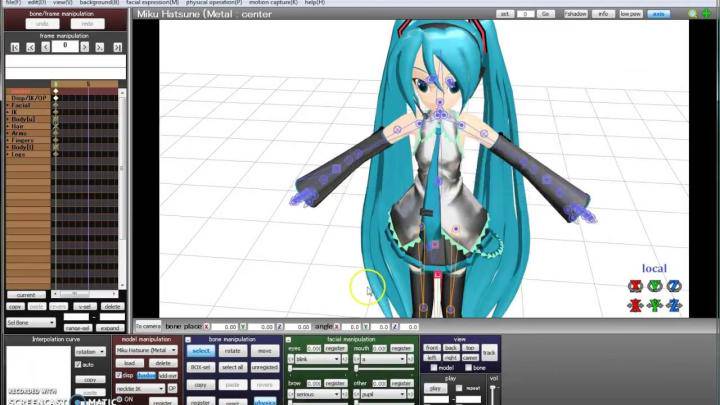The image size is (720, 405).
Task: Next eyes morph arrow
Action: [344, 359]
